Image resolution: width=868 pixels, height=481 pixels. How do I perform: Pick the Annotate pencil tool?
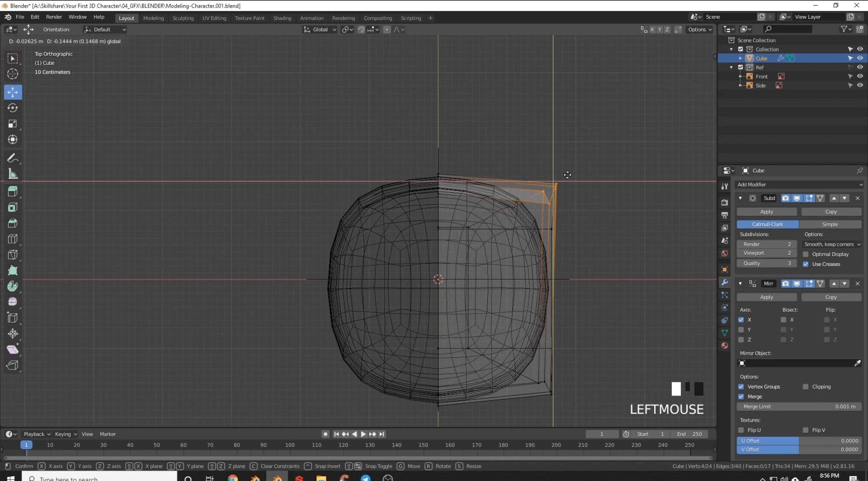(x=12, y=158)
